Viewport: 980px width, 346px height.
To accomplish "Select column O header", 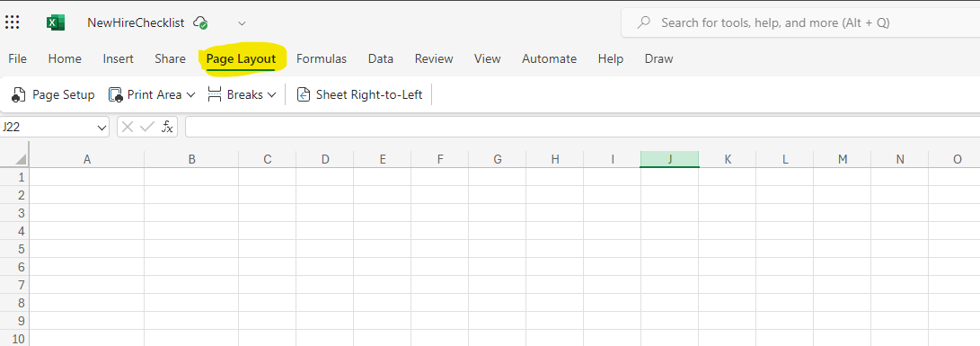I will tap(954, 159).
